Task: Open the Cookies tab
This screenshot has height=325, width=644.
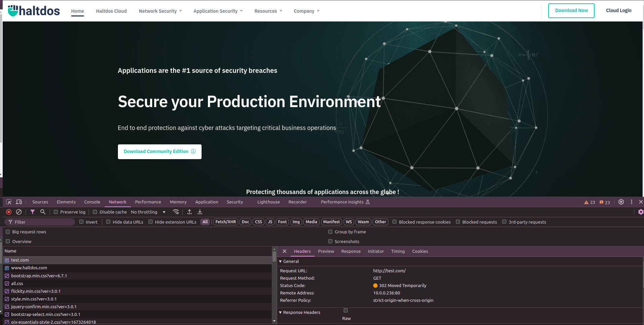Action: click(x=420, y=251)
